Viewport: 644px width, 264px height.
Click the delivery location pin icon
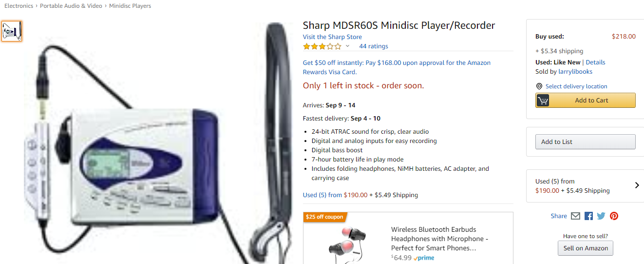click(539, 86)
